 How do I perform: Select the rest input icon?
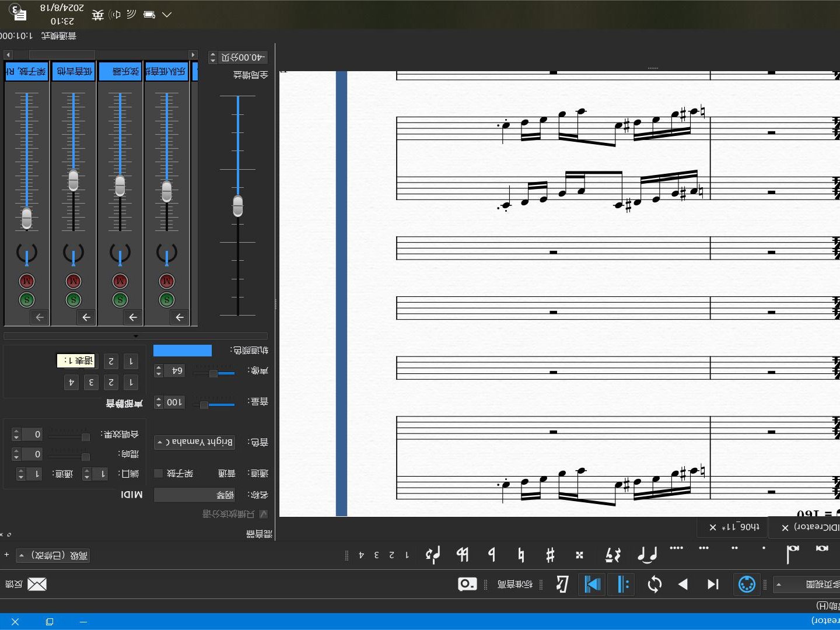pos(612,555)
